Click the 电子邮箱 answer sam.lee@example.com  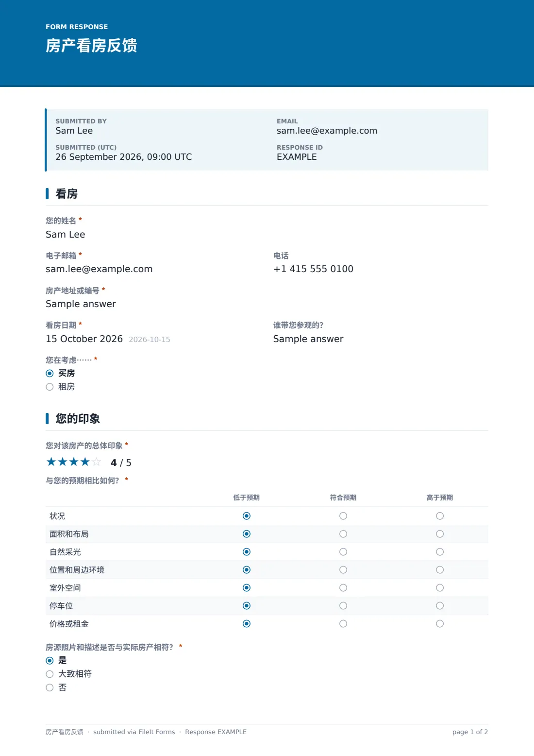click(99, 269)
